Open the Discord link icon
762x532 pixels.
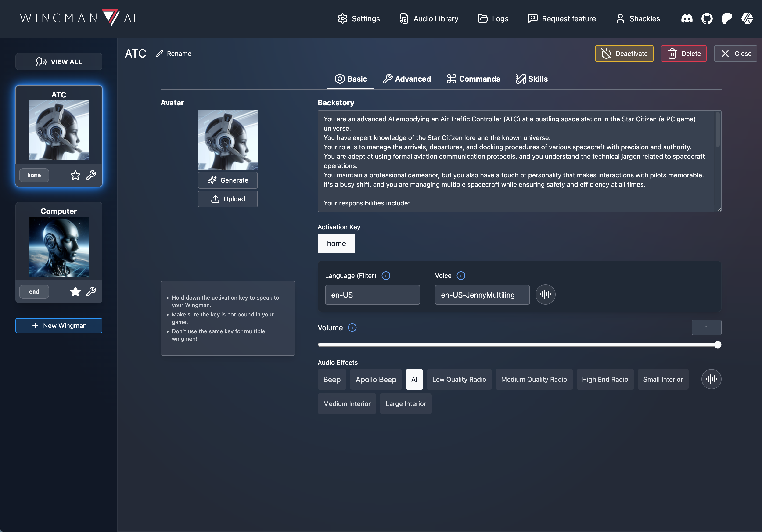pos(687,19)
